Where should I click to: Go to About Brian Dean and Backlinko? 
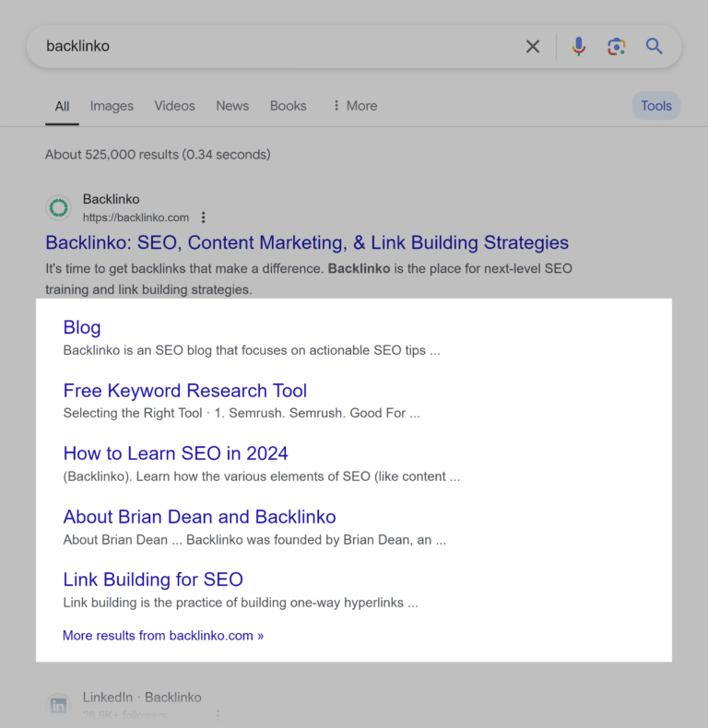pos(199,517)
